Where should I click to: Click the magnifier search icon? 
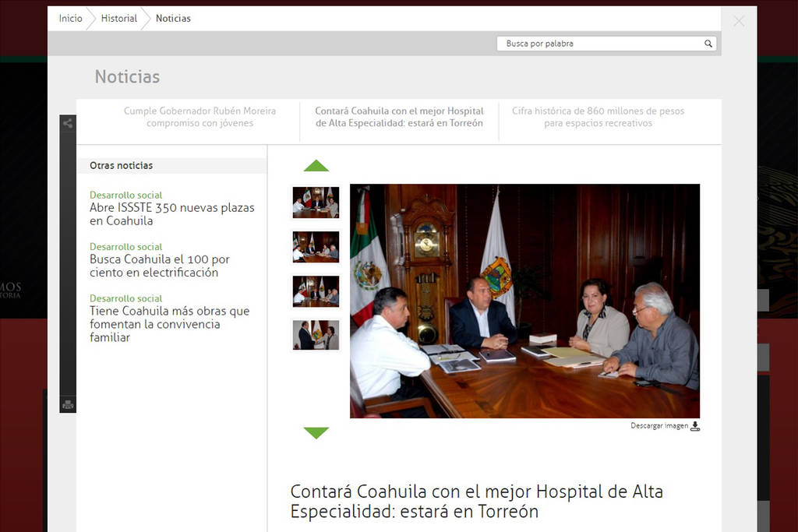708,44
